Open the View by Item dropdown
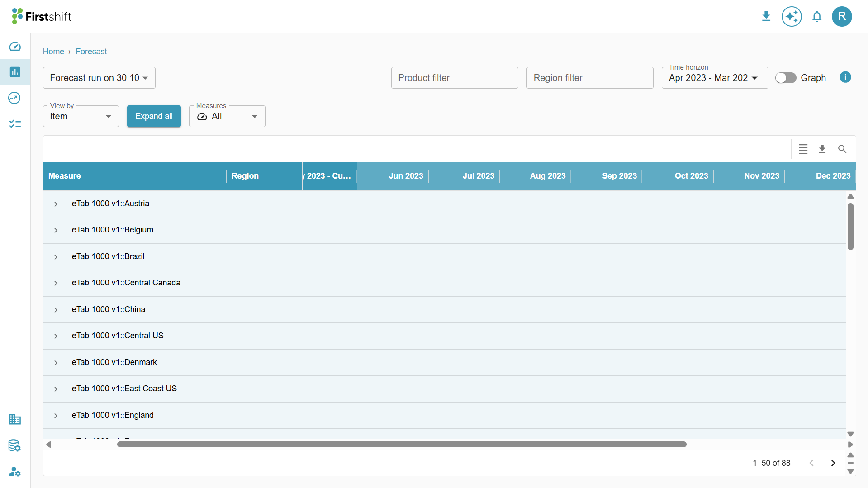Viewport: 868px width, 488px height. (x=81, y=116)
